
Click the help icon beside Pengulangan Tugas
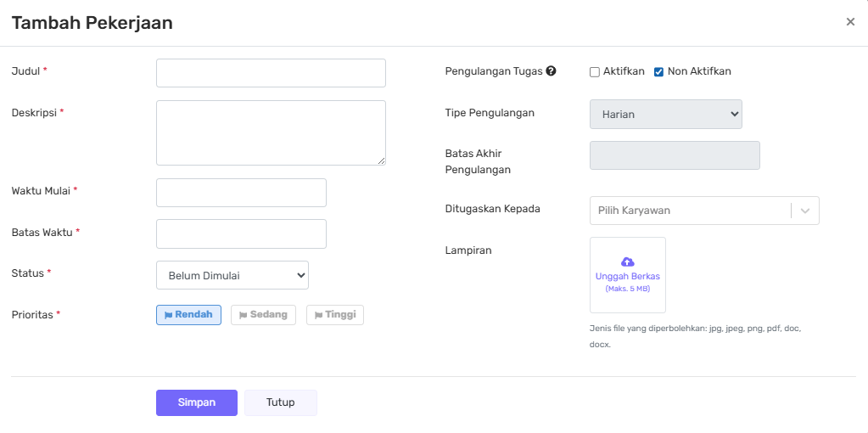click(551, 71)
